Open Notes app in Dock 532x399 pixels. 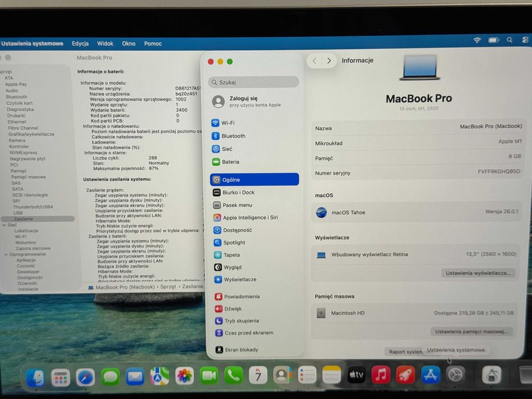331,375
